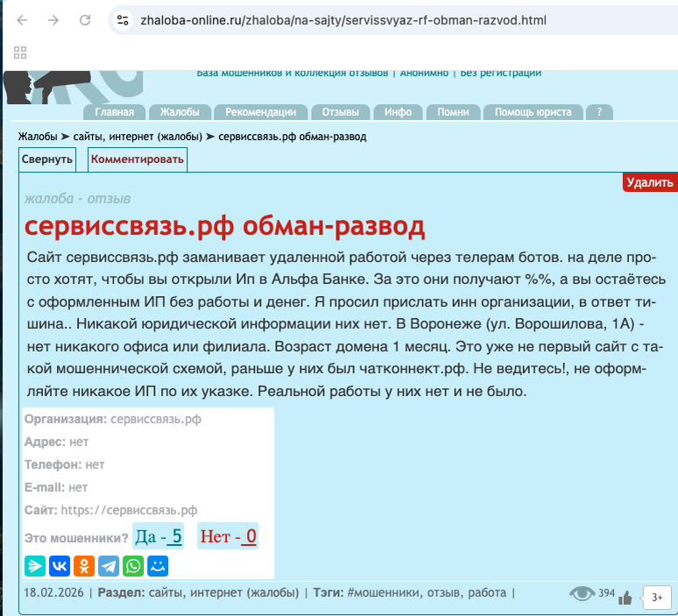Click the сервиссвязь.рф обман-развод breadcrumb
This screenshot has height=616, width=678.
point(293,137)
